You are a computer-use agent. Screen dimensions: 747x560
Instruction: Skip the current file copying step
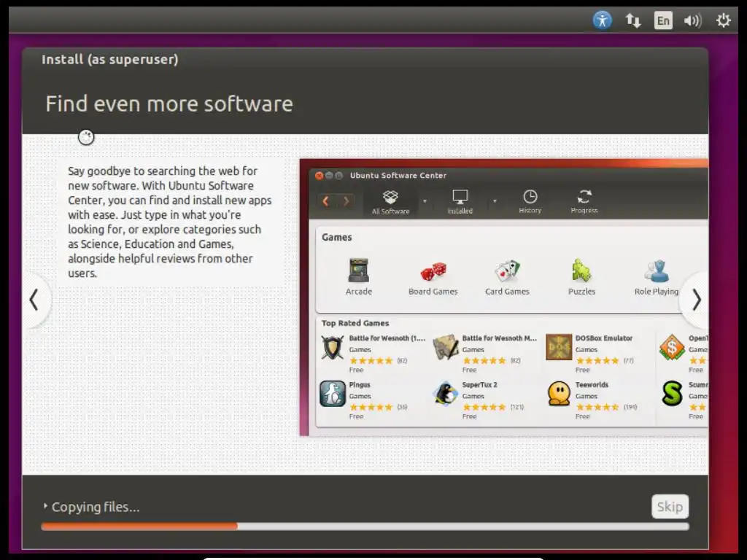coord(670,506)
